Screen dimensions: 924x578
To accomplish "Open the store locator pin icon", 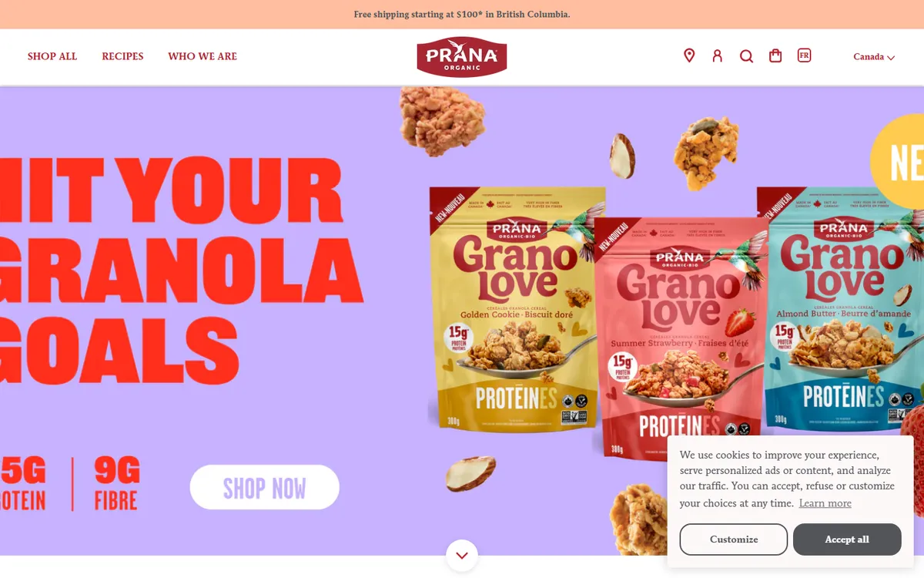I will tap(689, 55).
